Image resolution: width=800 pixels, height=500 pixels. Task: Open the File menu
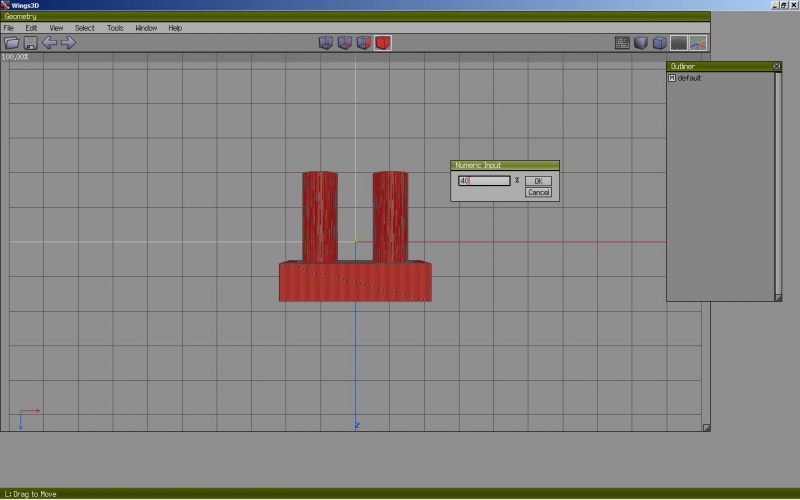(x=9, y=28)
